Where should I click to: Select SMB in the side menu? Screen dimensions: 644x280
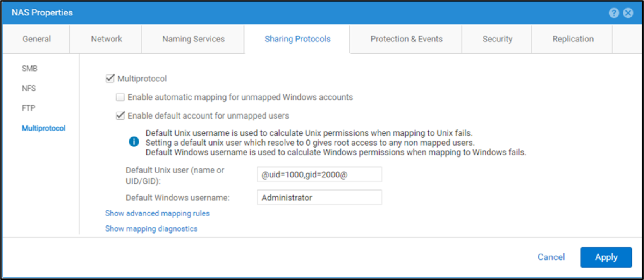pos(29,69)
